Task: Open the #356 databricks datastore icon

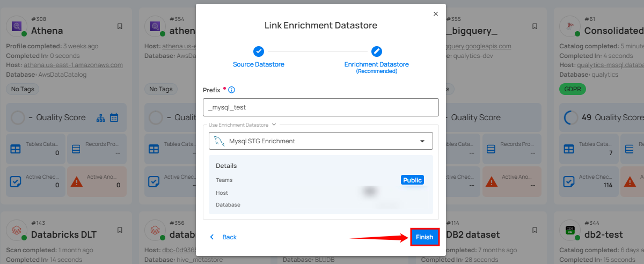Action: click(155, 230)
